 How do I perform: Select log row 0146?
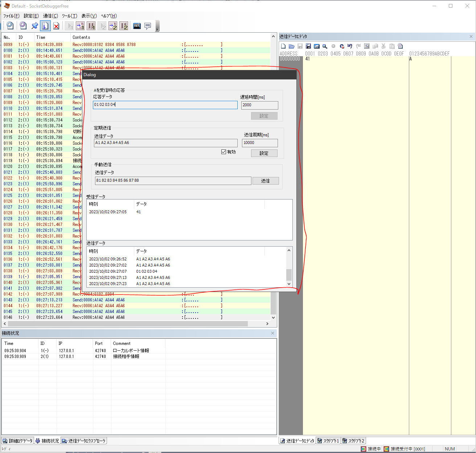(136, 317)
